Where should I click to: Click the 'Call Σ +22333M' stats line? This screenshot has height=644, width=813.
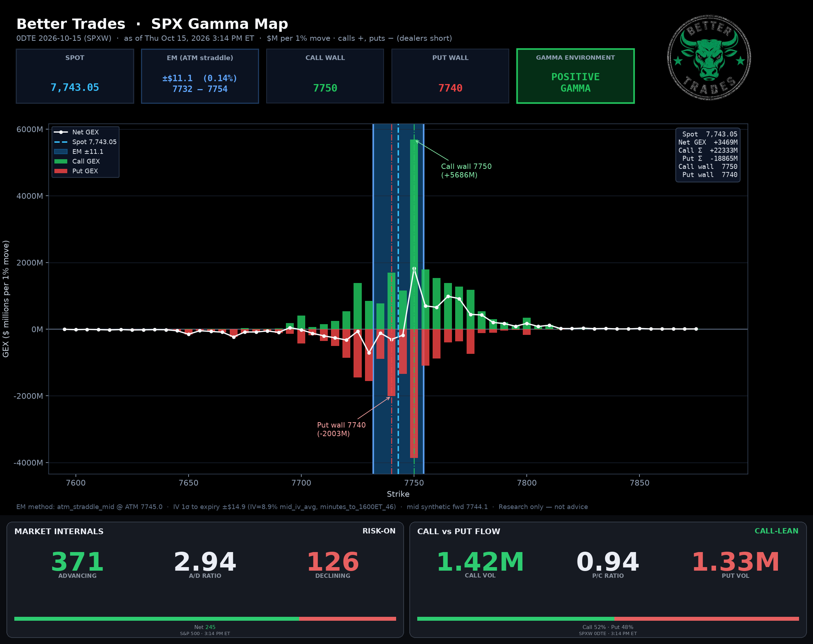click(708, 150)
